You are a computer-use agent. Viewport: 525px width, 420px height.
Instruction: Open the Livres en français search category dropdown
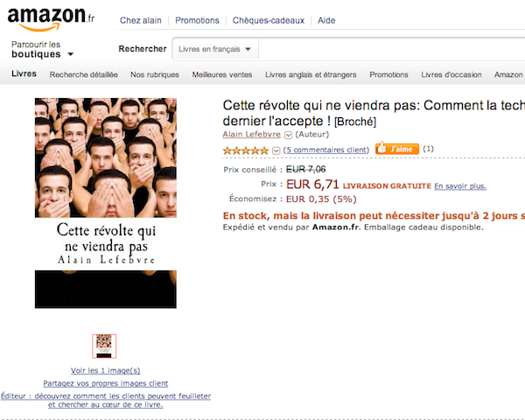point(215,49)
